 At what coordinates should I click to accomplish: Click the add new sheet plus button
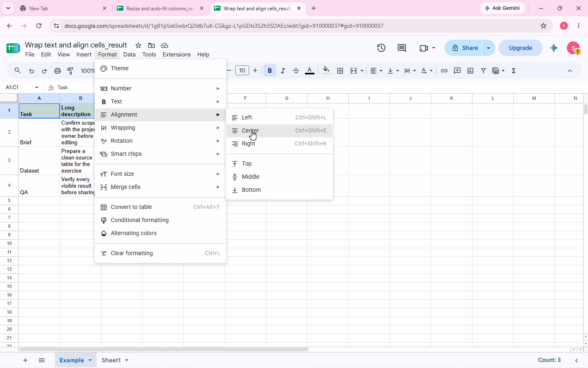(25, 360)
